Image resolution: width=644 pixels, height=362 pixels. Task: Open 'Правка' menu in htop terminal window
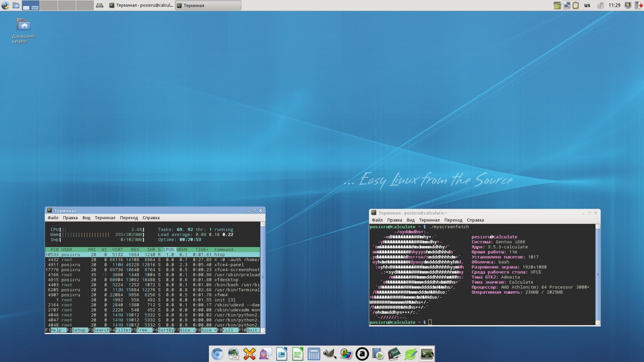pos(70,218)
